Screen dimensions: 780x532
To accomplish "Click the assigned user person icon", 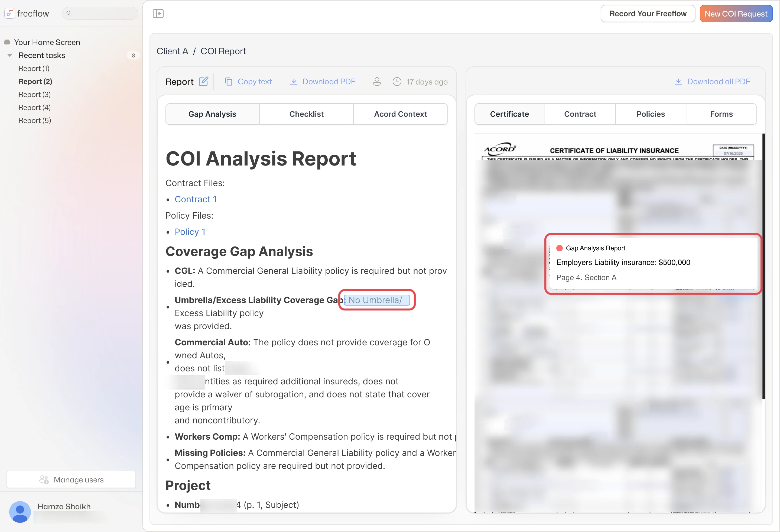I will pyautogui.click(x=377, y=82).
